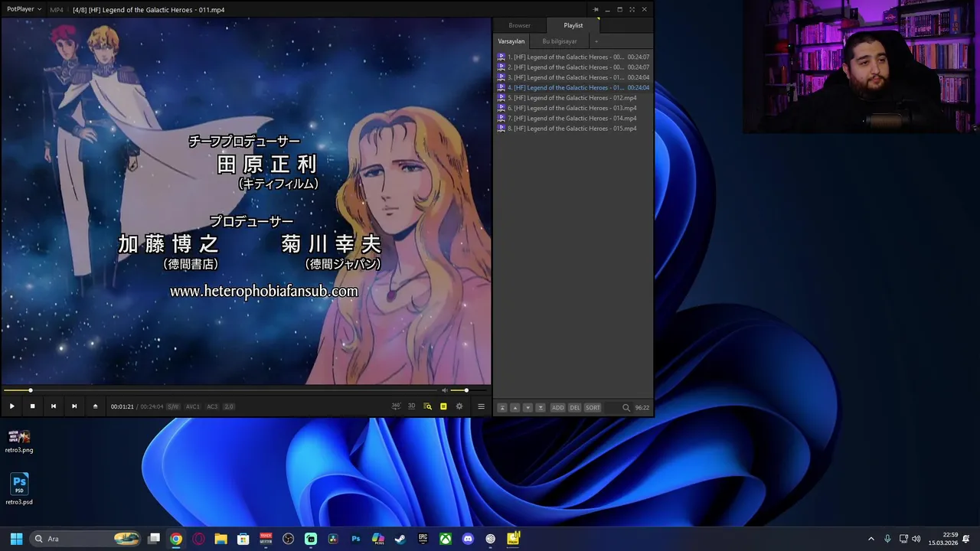980x551 pixels.
Task: Open Task View on the taskbar
Action: [x=154, y=539]
